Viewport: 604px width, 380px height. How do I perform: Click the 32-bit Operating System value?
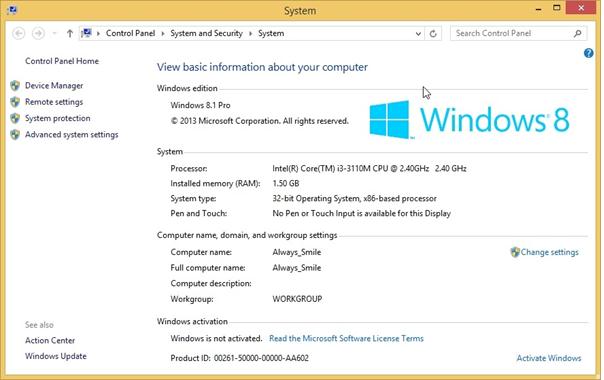[354, 198]
